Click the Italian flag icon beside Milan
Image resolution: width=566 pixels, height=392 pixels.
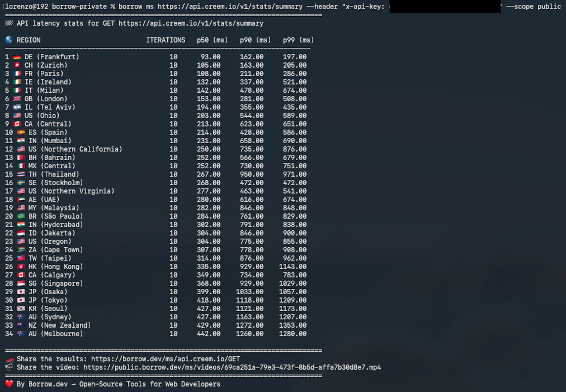(17, 91)
